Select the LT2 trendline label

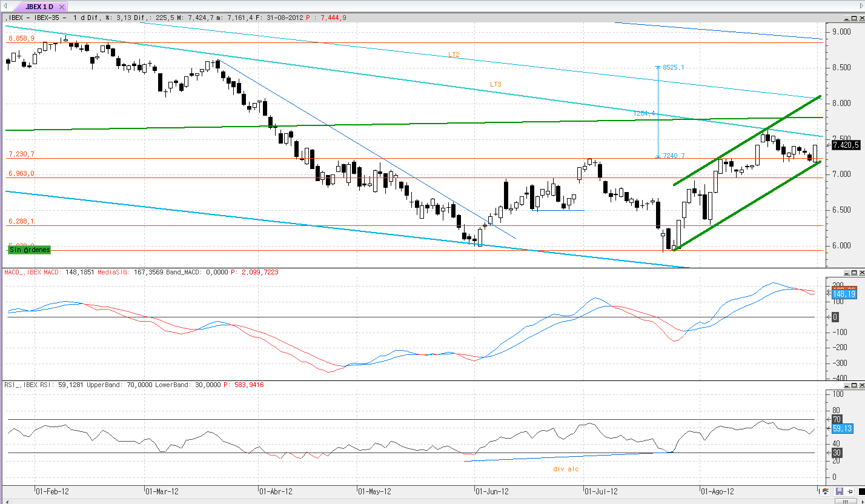click(x=454, y=55)
